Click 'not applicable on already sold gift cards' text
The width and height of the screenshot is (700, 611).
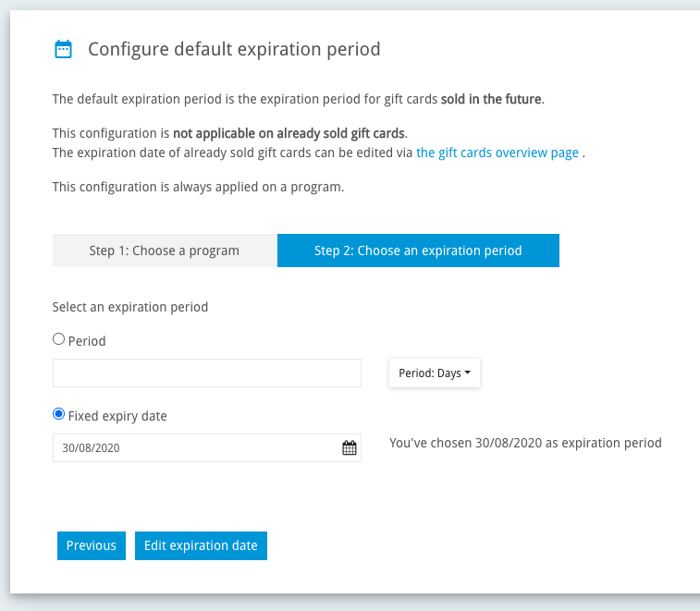(x=289, y=133)
